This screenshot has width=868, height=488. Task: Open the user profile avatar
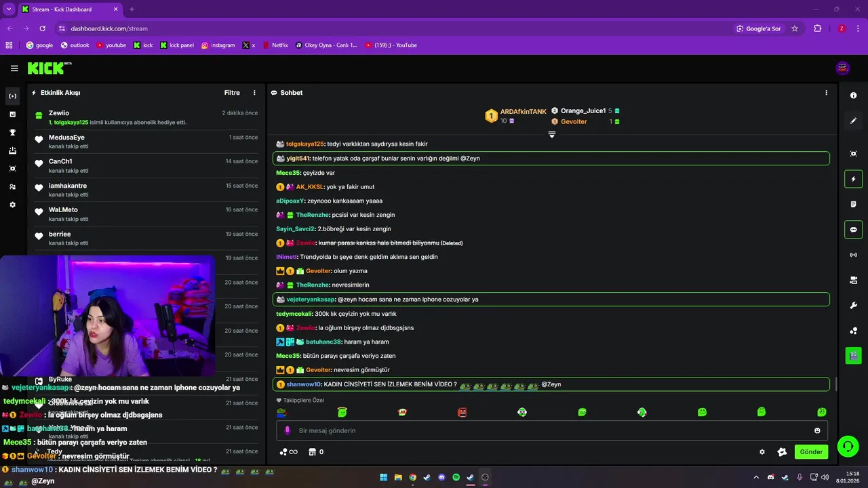click(843, 68)
